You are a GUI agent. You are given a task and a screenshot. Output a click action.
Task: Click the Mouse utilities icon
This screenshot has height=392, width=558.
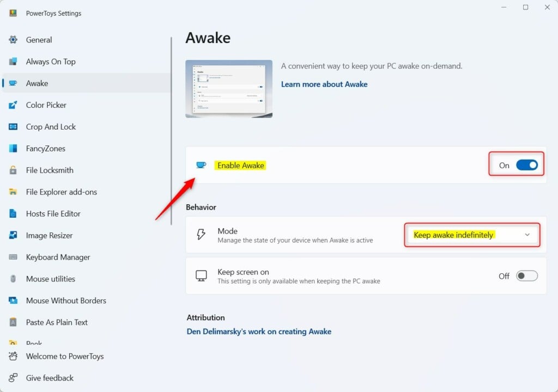coord(13,279)
